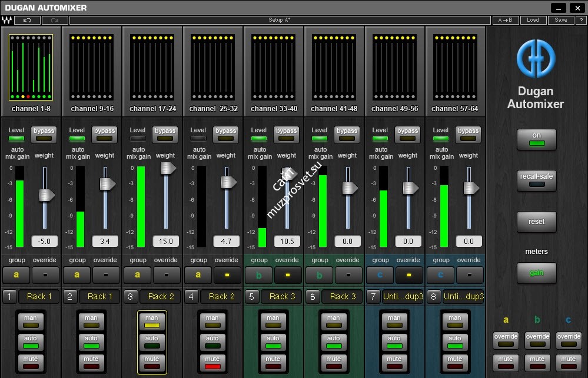The width and height of the screenshot is (588, 378).
Task: Undo the last change
Action: coord(27,20)
